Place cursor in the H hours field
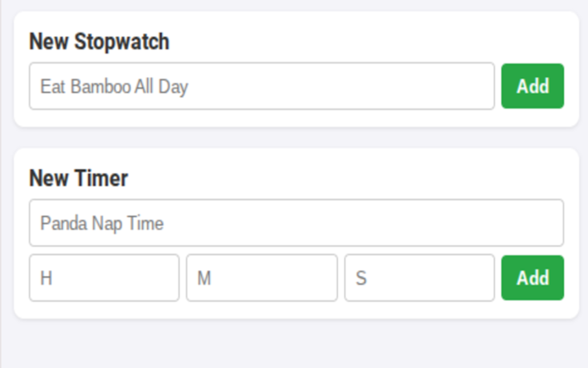Screen dimensions: 588x368 point(104,278)
